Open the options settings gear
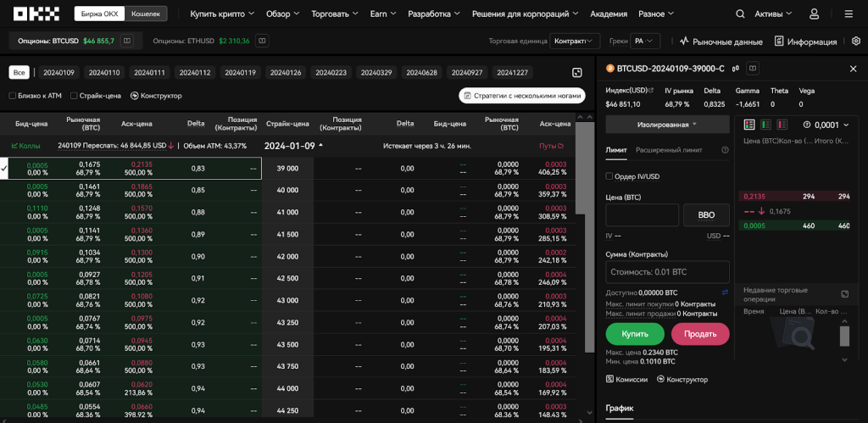Screen dimensions: 868x423 click(x=855, y=41)
